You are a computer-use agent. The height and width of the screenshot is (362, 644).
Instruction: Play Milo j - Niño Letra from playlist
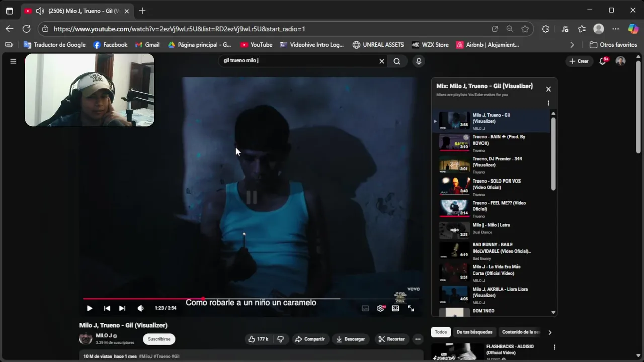click(491, 231)
